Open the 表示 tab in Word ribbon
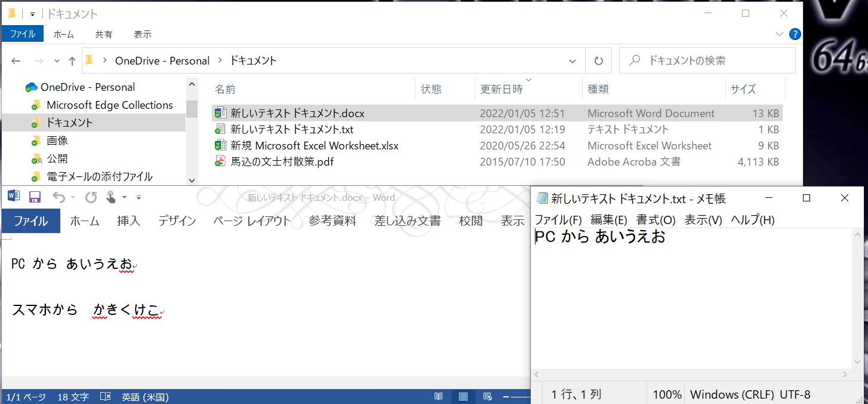Image resolution: width=868 pixels, height=404 pixels. [512, 221]
